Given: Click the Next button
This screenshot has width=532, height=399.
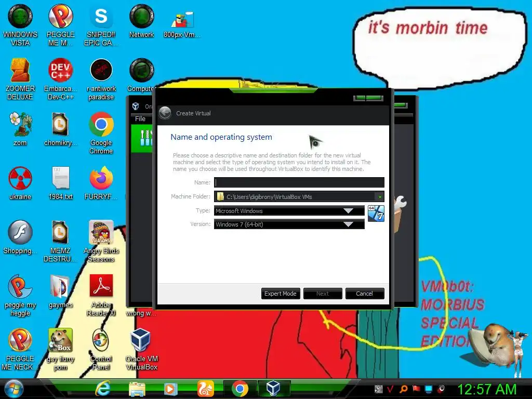Looking at the screenshot, I should point(322,294).
